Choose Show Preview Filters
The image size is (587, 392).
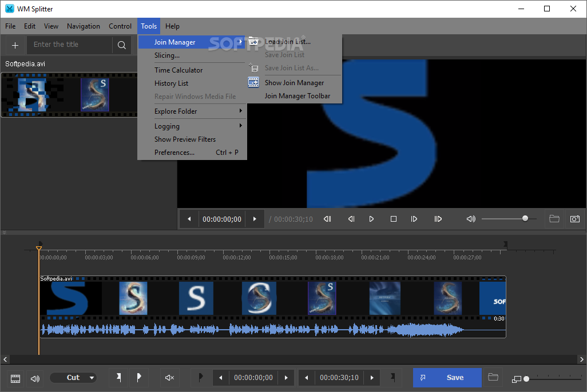pos(192,139)
